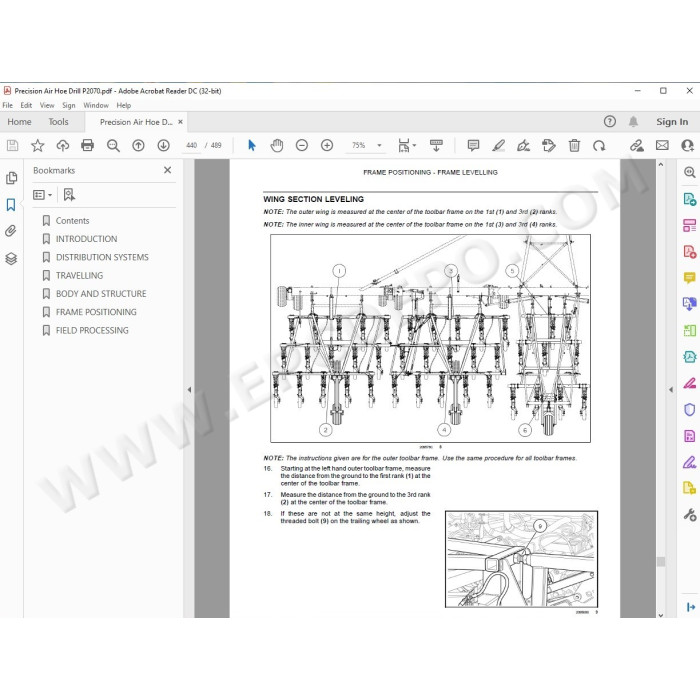
Task: Open the File menu
Action: 8,105
